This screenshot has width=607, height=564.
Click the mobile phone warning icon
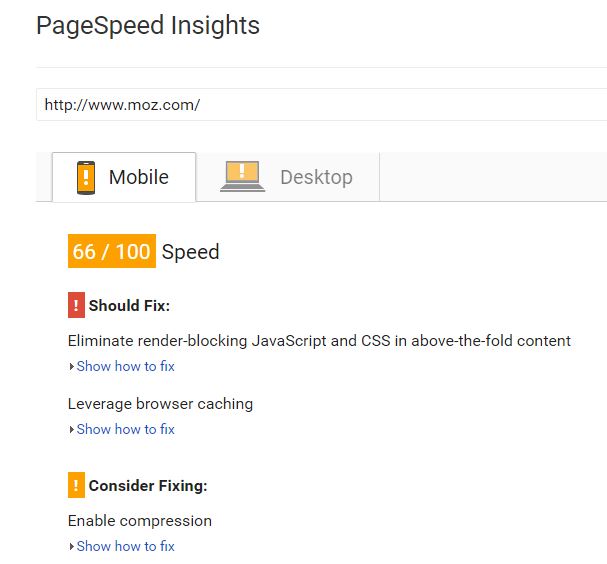pos(86,178)
